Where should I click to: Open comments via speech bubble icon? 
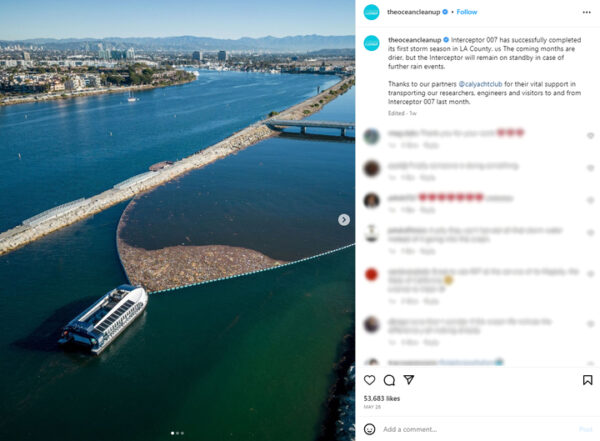[x=389, y=380]
